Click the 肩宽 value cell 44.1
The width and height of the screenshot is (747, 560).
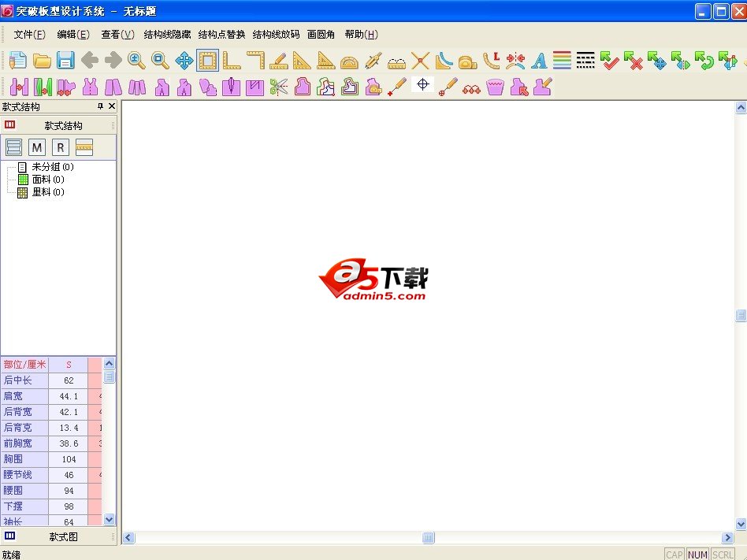pyautogui.click(x=69, y=396)
